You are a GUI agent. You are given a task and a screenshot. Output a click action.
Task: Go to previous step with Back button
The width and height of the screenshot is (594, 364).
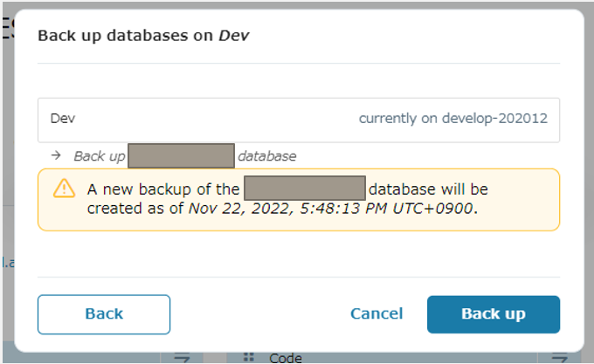pos(104,314)
